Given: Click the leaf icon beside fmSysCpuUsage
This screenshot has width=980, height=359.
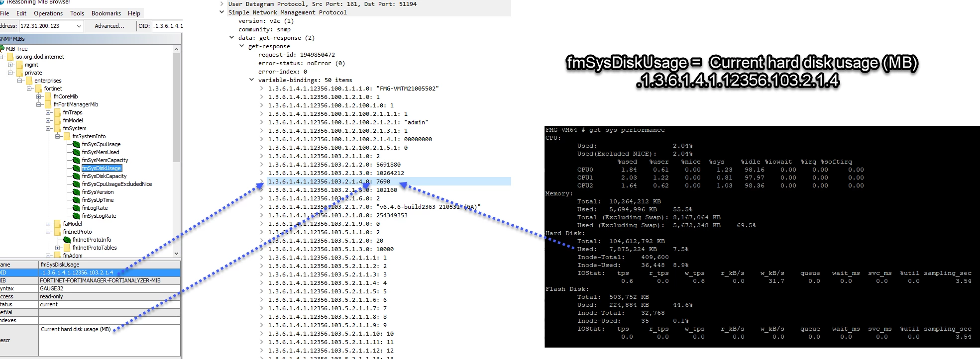Looking at the screenshot, I should 77,145.
